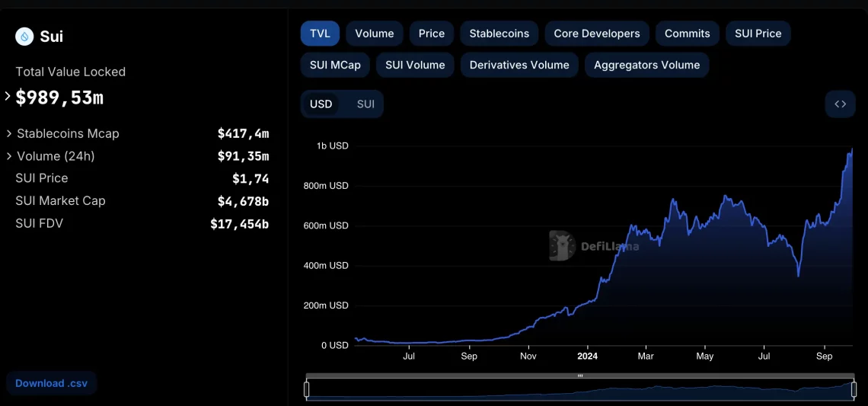Image resolution: width=868 pixels, height=406 pixels.
Task: Click the Sui logo icon
Action: pos(25,37)
